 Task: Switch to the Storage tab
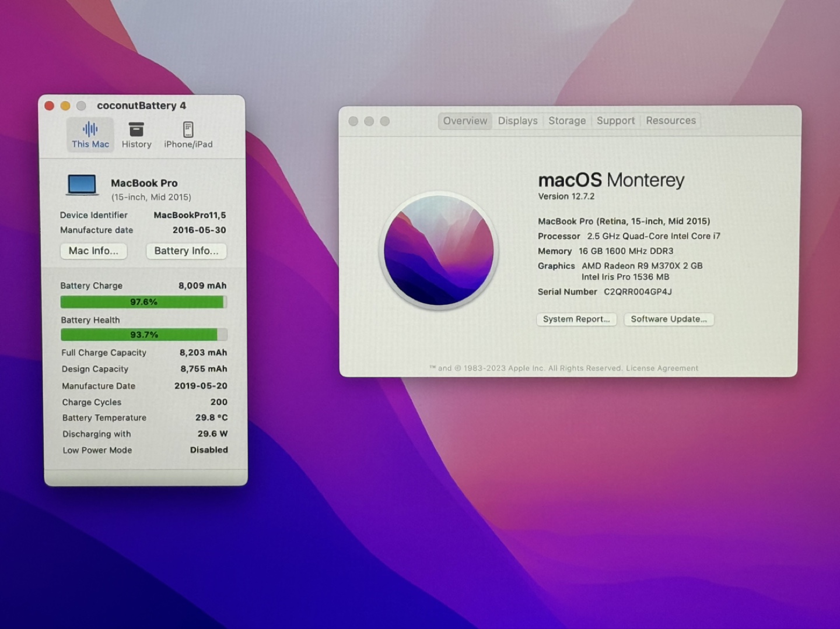[x=567, y=121]
